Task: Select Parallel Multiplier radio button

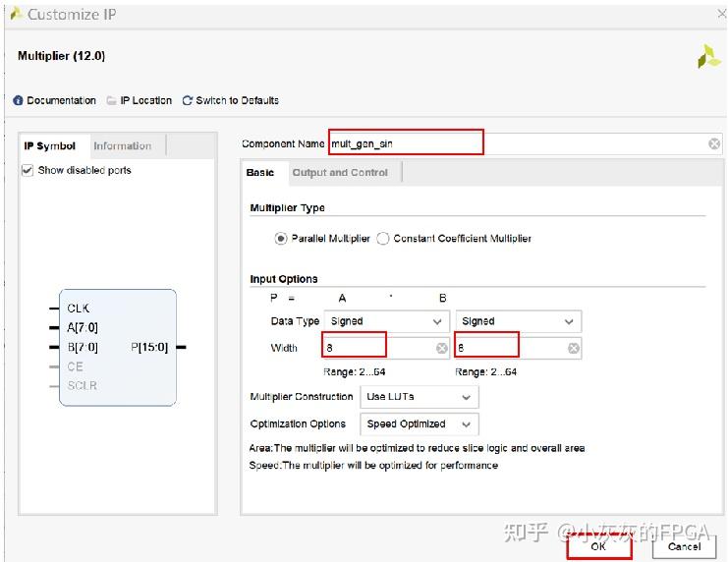Action: pyautogui.click(x=281, y=239)
